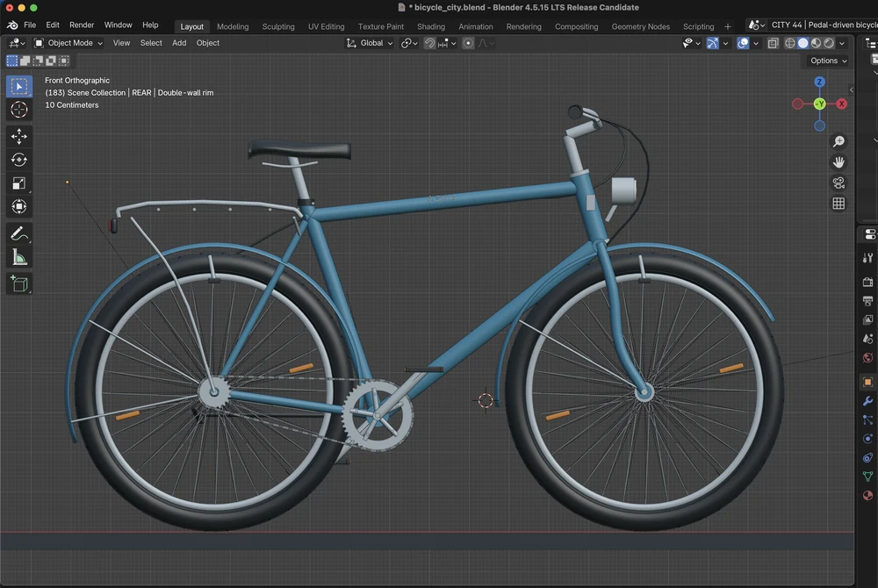Viewport: 878px width, 588px height.
Task: Switch to the Shading workspace tab
Action: tap(430, 26)
